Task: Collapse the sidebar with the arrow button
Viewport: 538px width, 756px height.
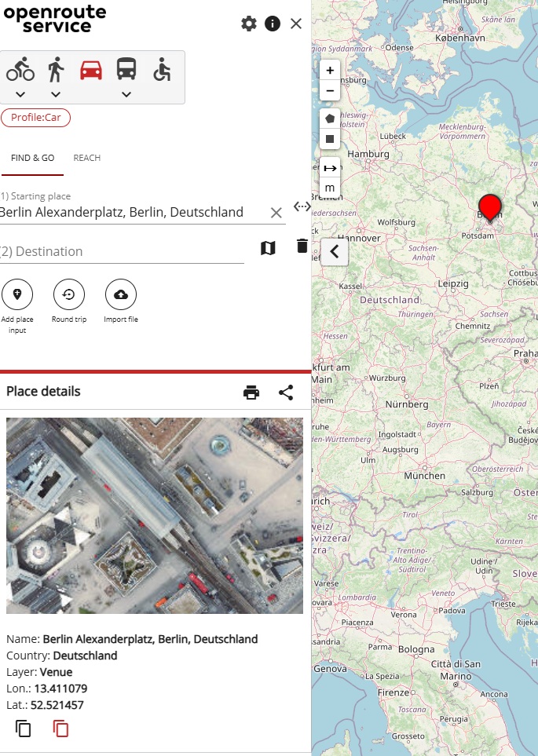Action: tap(335, 252)
